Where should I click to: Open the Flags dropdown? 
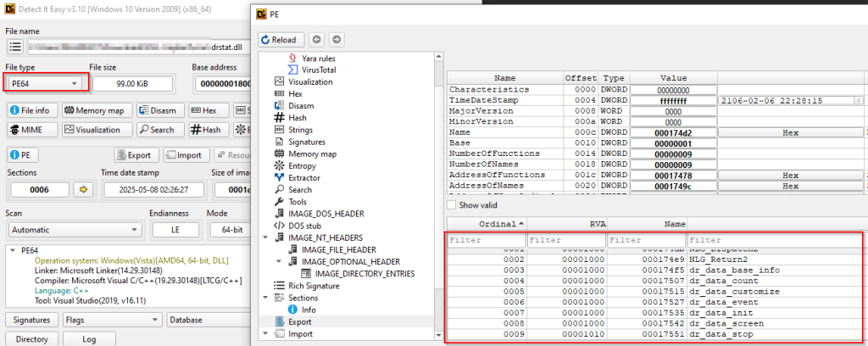pos(113,320)
